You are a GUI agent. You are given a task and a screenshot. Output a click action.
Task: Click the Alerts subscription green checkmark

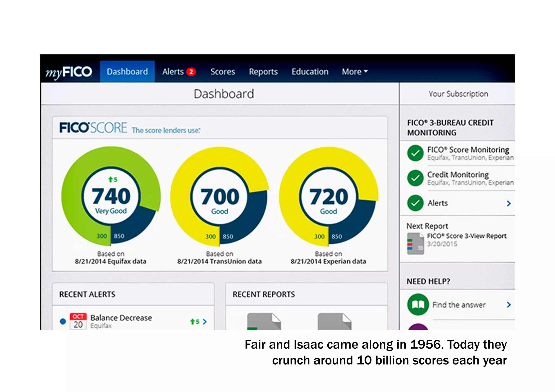click(415, 203)
